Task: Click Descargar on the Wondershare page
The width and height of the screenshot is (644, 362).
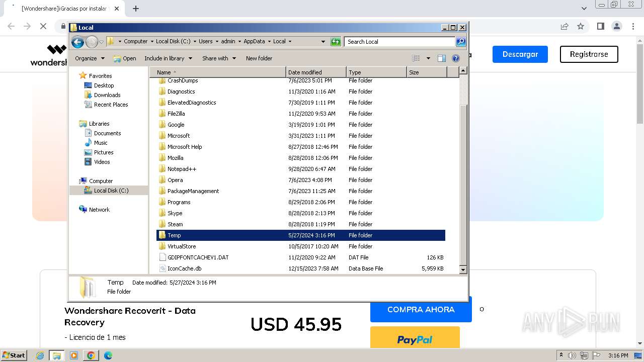Action: pos(520,54)
